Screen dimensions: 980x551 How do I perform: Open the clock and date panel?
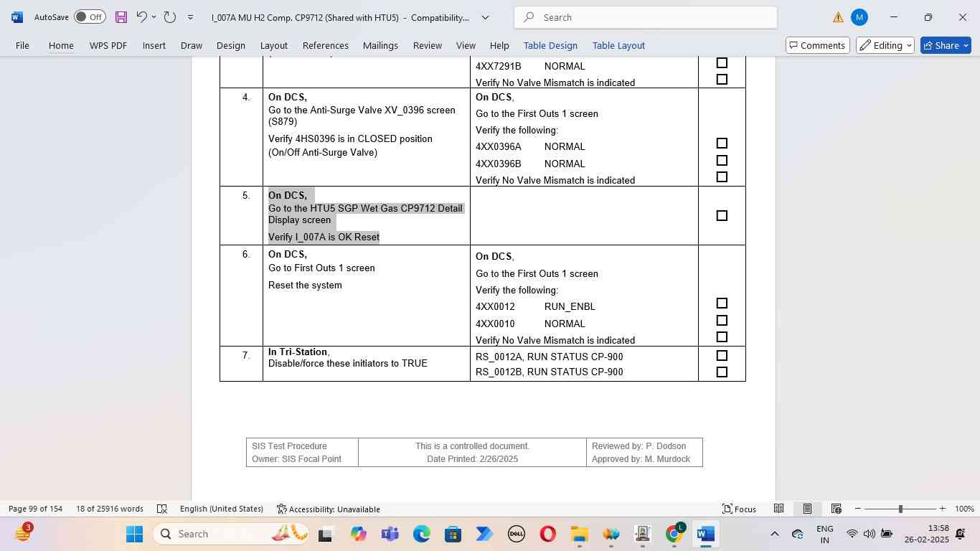click(x=926, y=534)
